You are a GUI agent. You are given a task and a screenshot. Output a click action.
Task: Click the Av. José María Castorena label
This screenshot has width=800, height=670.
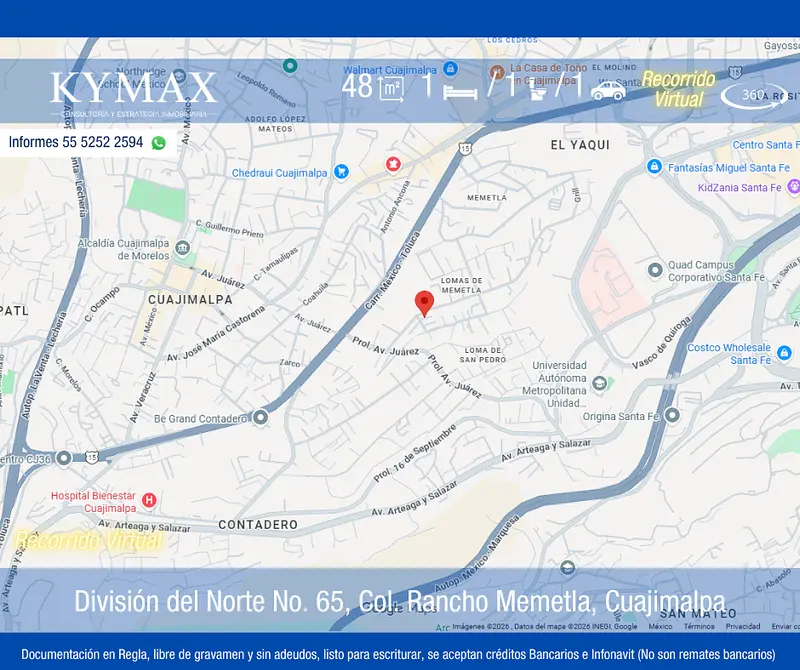pos(216,334)
